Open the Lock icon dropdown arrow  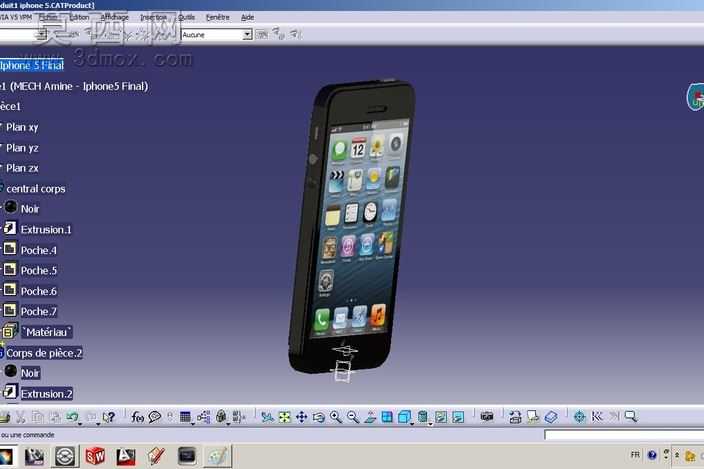pos(228,423)
